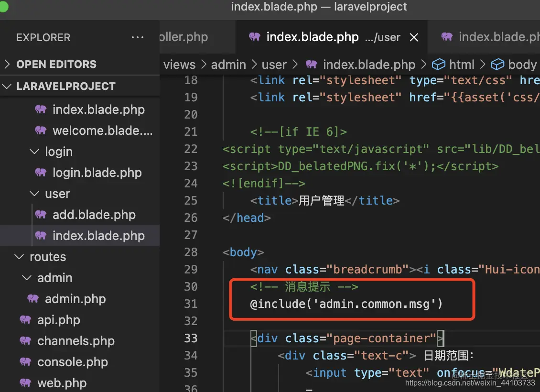The height and width of the screenshot is (392, 540).
Task: Open console.php routes file
Action: coord(73,362)
